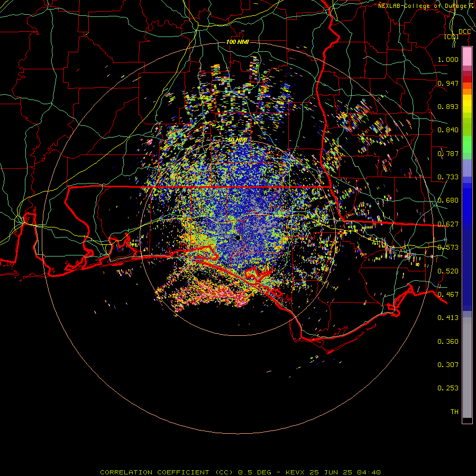
Task: Select the 0.840 scale value
Action: pos(448,130)
